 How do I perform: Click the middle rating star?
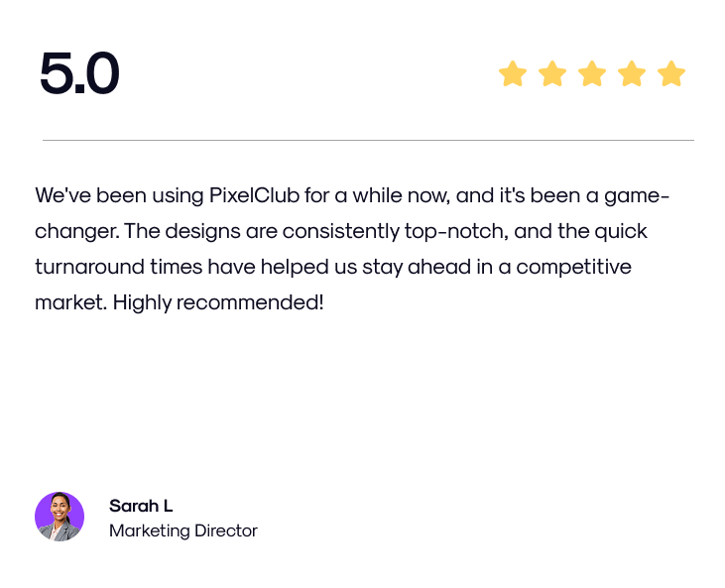tap(592, 74)
